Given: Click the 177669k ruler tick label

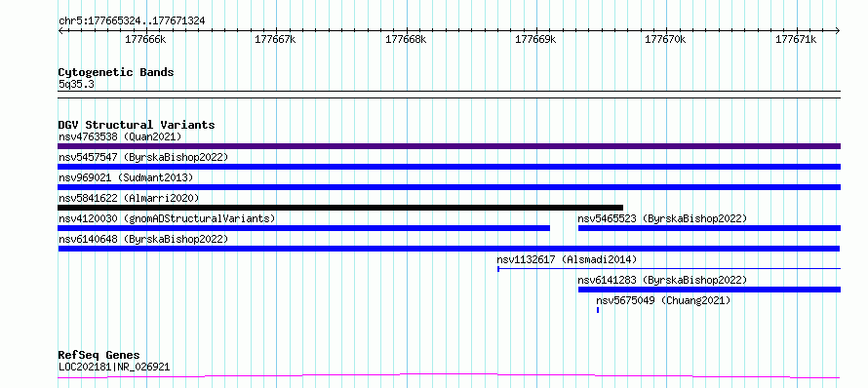Looking at the screenshot, I should point(535,40).
